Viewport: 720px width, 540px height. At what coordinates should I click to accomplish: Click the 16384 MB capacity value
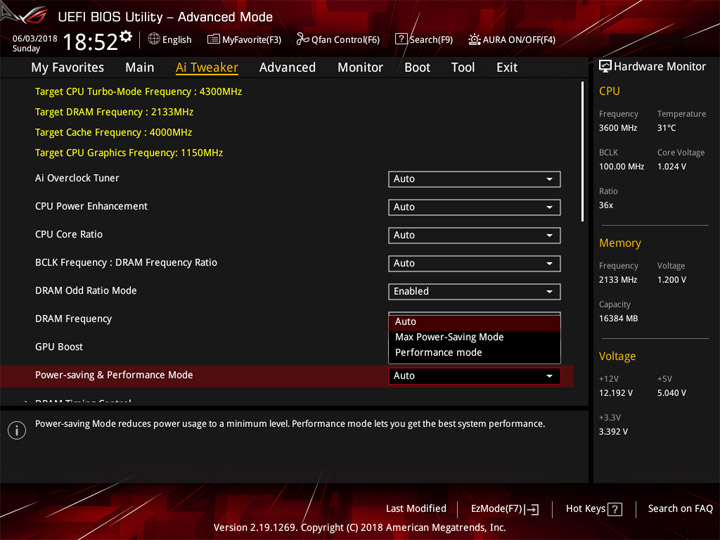619,319
